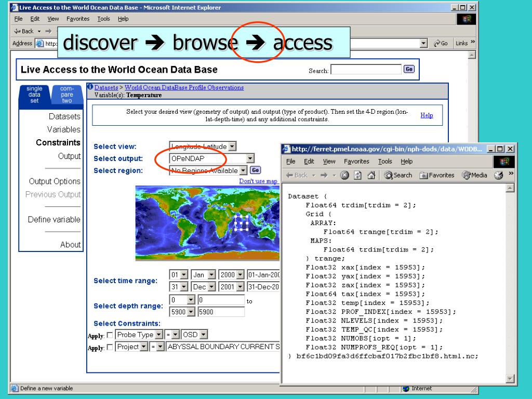This screenshot has height=399, width=532.
Task: Open Select region dropdown
Action: click(243, 170)
